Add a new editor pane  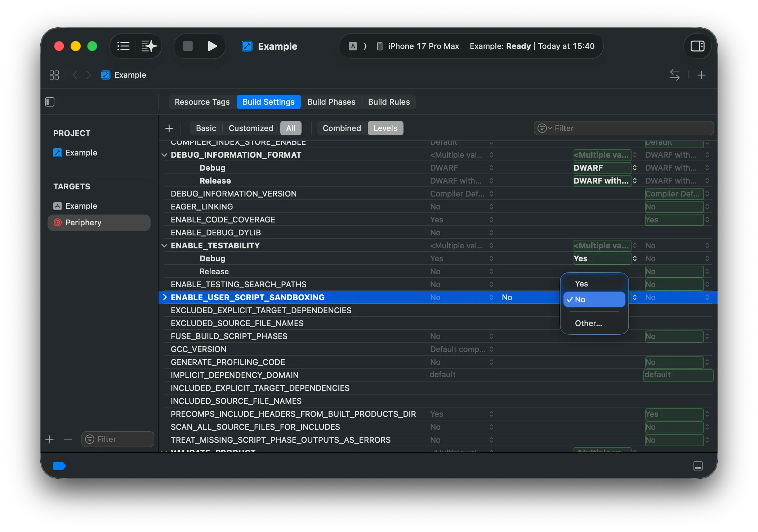701,75
